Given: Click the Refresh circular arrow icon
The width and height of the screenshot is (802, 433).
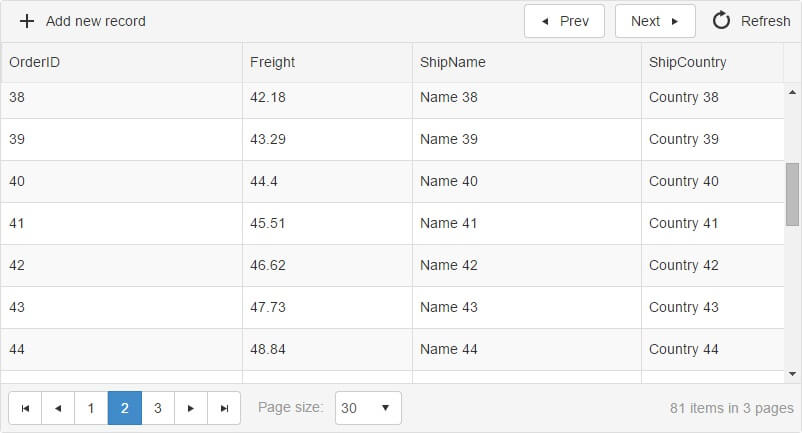Looking at the screenshot, I should [x=721, y=21].
